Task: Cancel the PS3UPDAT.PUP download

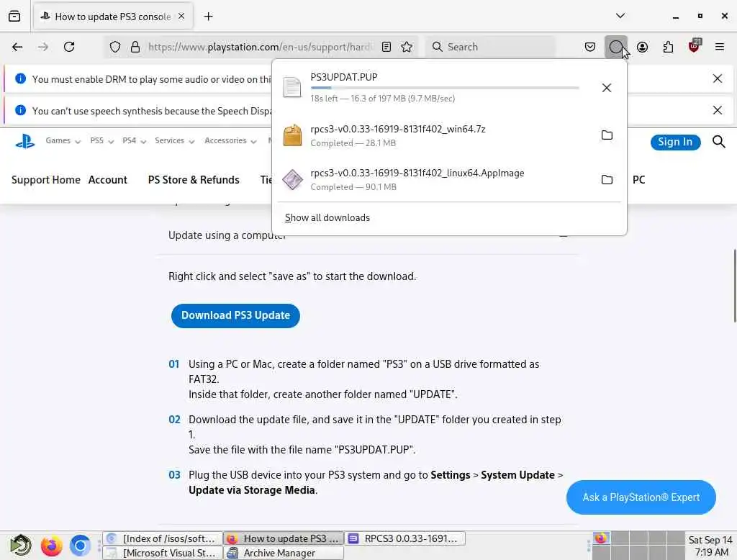Action: [606, 88]
